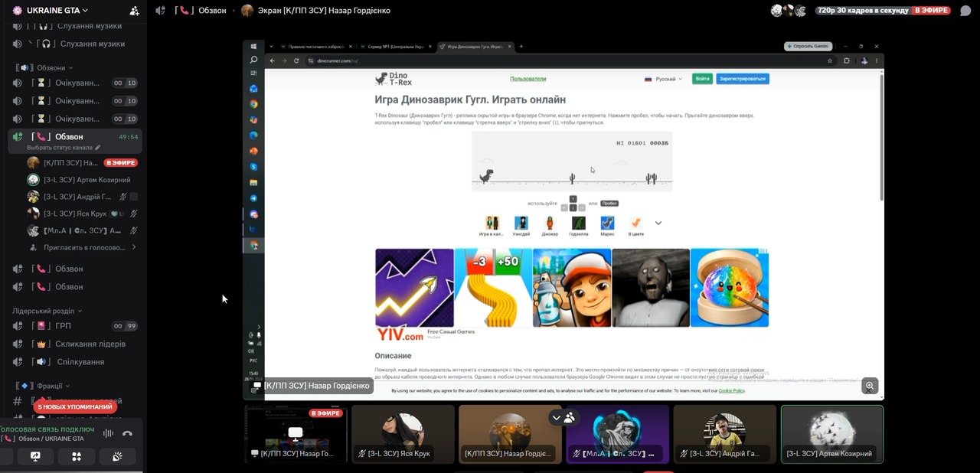Click the bookmark star in Chrome's address bar
The height and width of the screenshot is (473, 980).
click(829, 61)
